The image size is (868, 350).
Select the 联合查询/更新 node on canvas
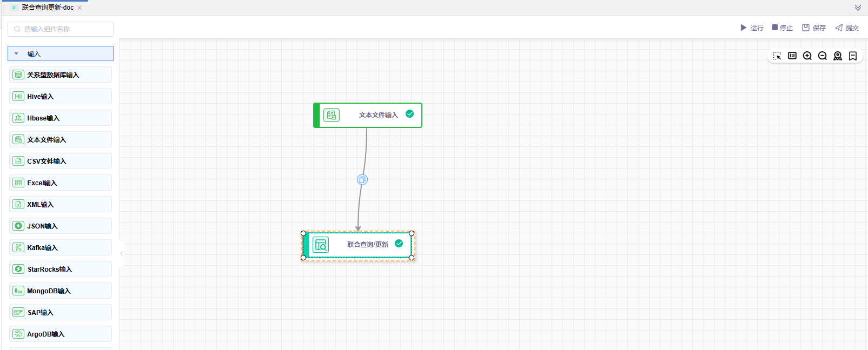pos(368,245)
